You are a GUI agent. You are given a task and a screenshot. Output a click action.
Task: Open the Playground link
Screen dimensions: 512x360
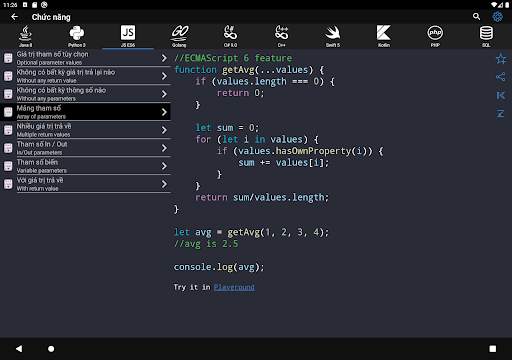point(234,287)
